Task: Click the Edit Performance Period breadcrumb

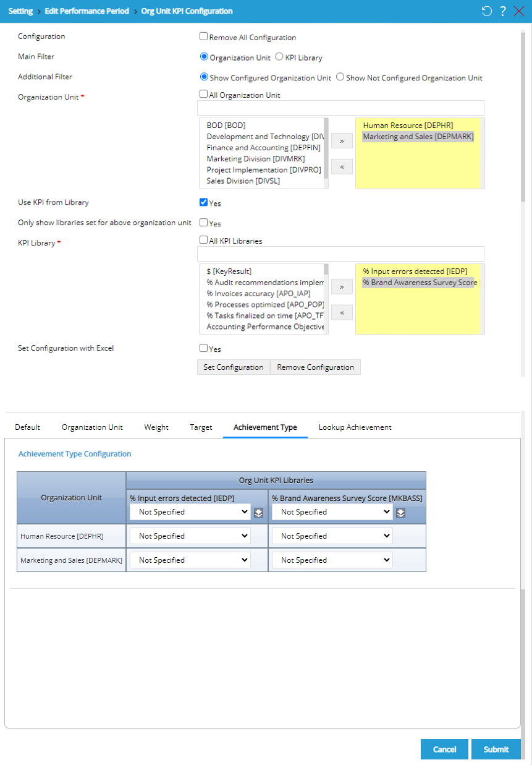Action: [87, 11]
